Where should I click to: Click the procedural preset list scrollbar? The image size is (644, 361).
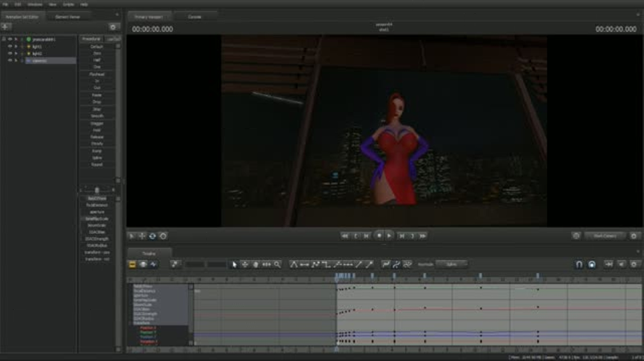coord(118,113)
